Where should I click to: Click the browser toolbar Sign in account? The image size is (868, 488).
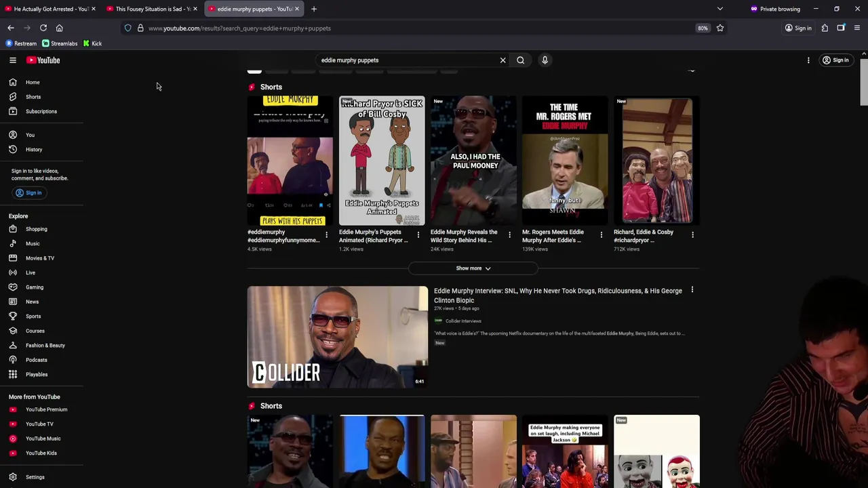pyautogui.click(x=798, y=28)
